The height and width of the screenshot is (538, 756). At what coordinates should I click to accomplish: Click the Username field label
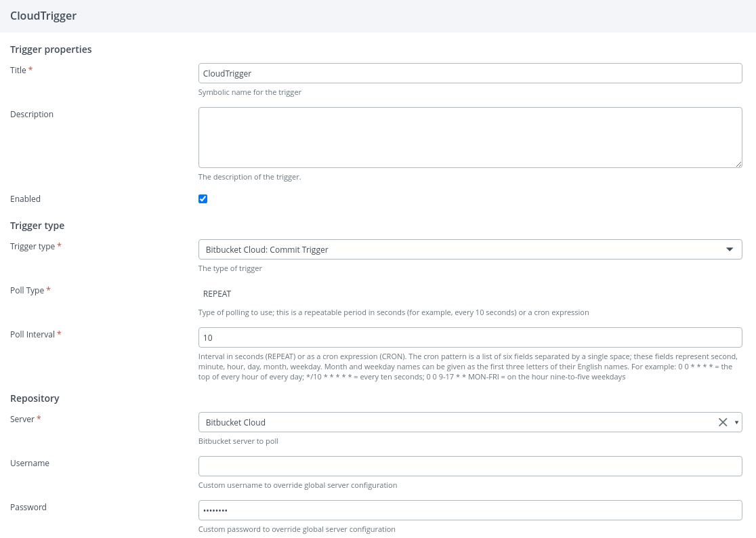pyautogui.click(x=30, y=463)
